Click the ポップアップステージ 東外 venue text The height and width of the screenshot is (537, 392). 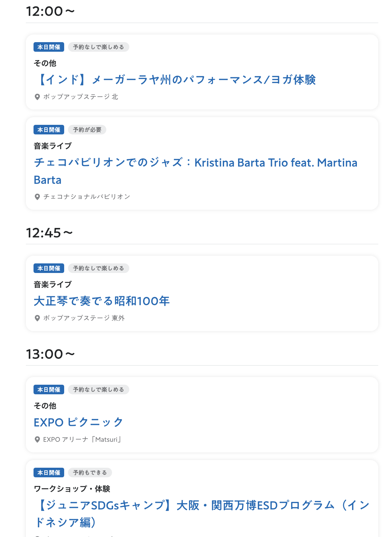(84, 318)
